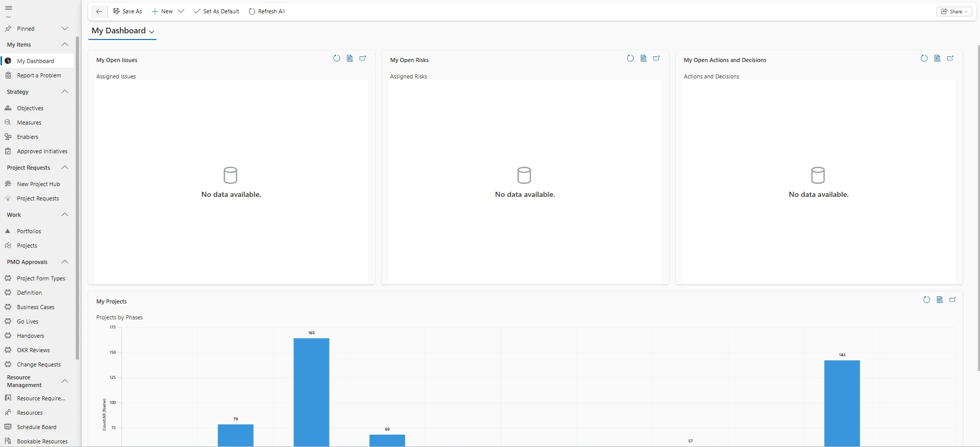Open Resource Requirements in the sidebar

[x=37, y=398]
